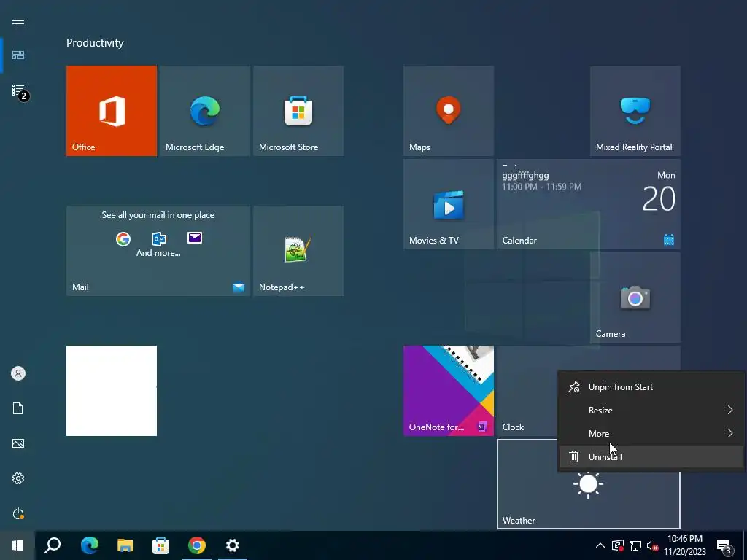Open the Weather tile

(x=589, y=497)
